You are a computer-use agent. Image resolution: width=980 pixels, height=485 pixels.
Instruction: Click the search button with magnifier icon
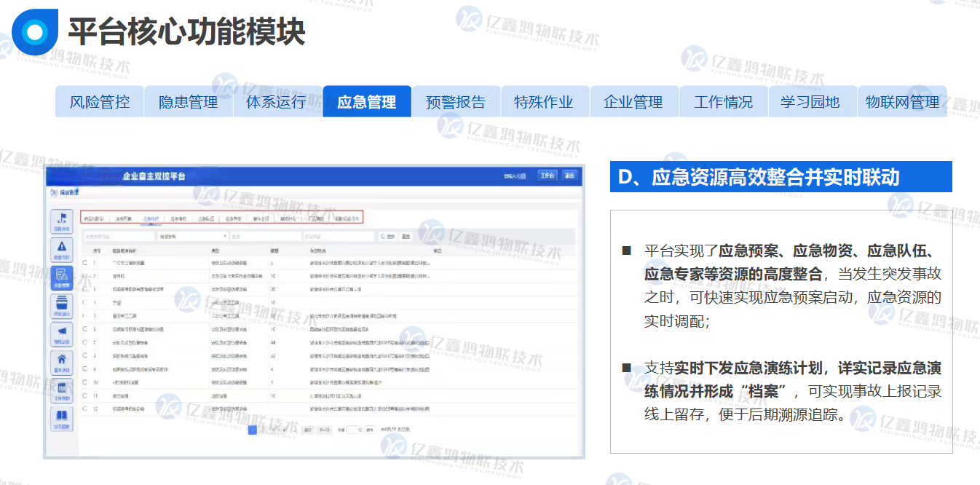click(387, 236)
